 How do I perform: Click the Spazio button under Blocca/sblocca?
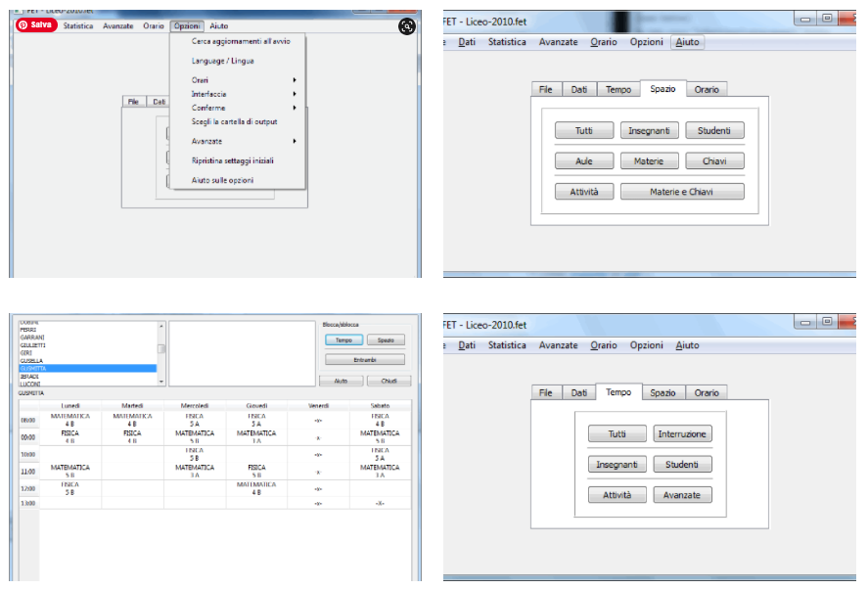coord(385,340)
